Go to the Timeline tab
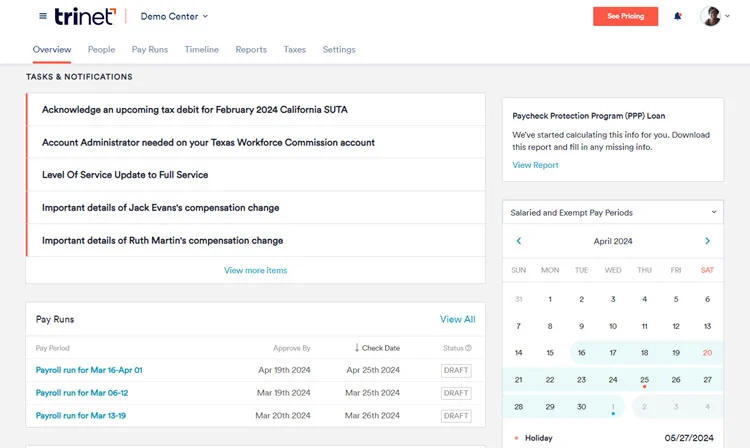This screenshot has width=750, height=448. [x=202, y=50]
